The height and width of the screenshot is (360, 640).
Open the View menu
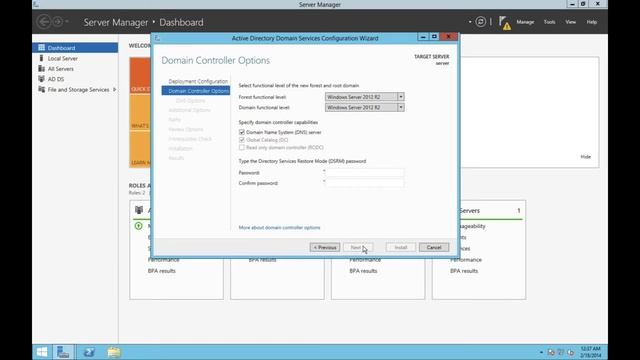coord(571,22)
